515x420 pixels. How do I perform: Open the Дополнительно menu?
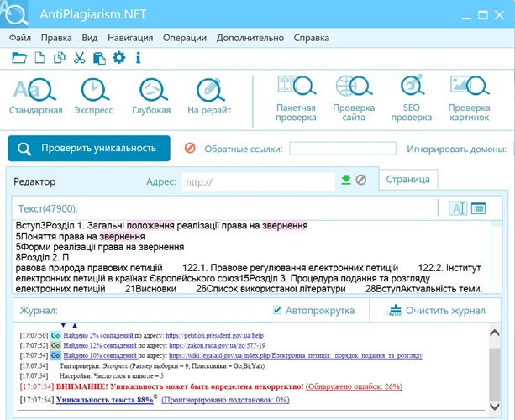[250, 38]
